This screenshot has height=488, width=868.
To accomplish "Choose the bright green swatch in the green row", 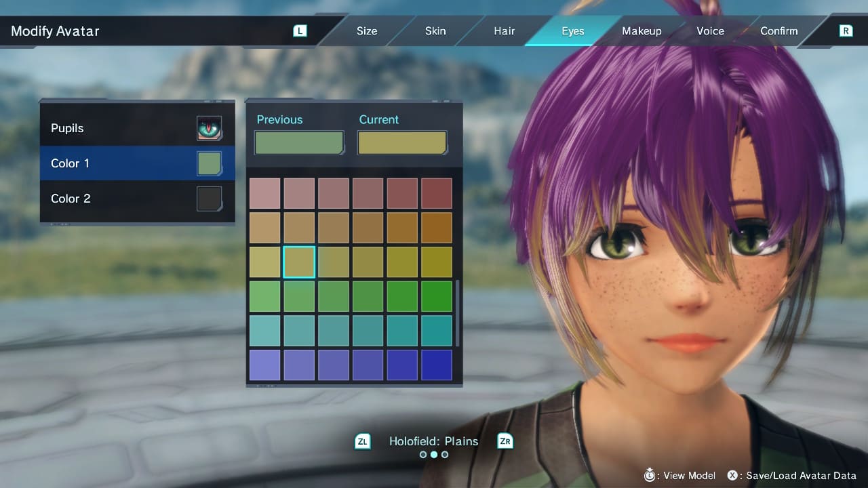I will [436, 296].
